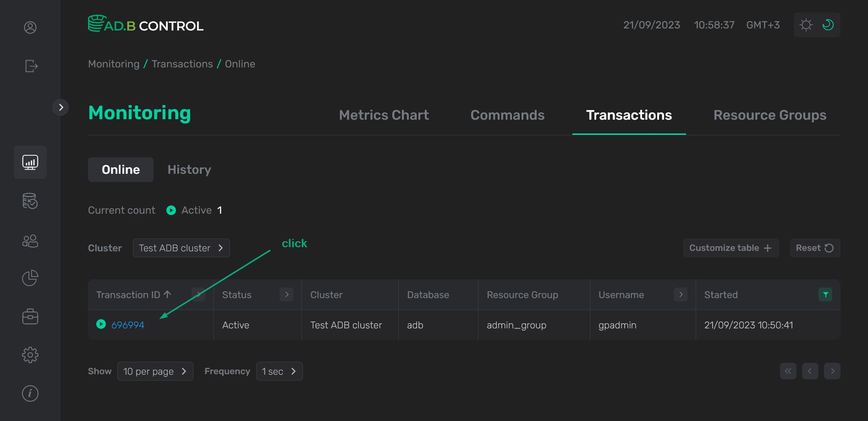Switch to light theme with the sun icon
Image resolution: width=868 pixels, height=421 pixels.
[x=806, y=25]
